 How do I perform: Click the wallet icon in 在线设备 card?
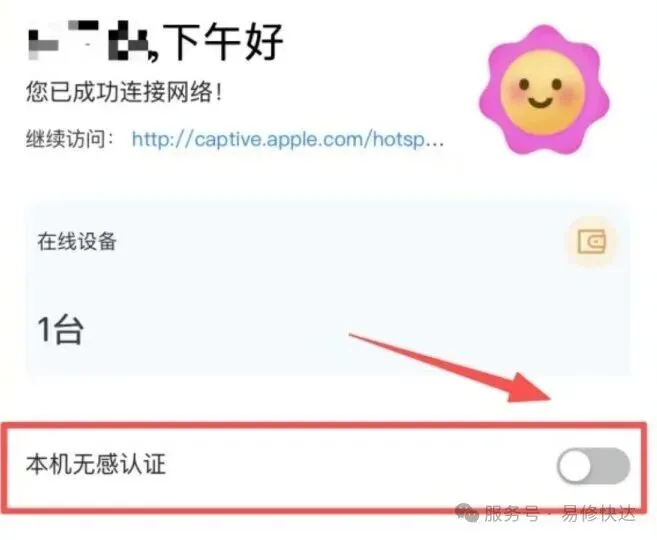tap(591, 242)
